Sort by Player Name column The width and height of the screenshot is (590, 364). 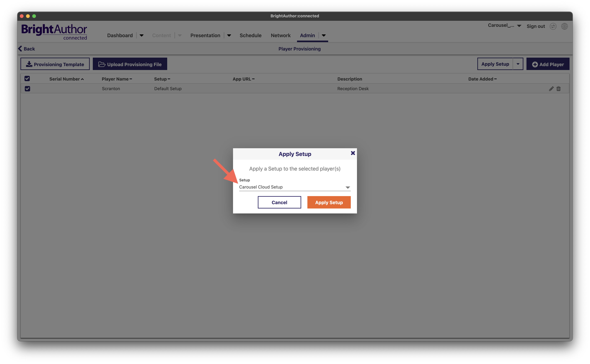pos(117,79)
